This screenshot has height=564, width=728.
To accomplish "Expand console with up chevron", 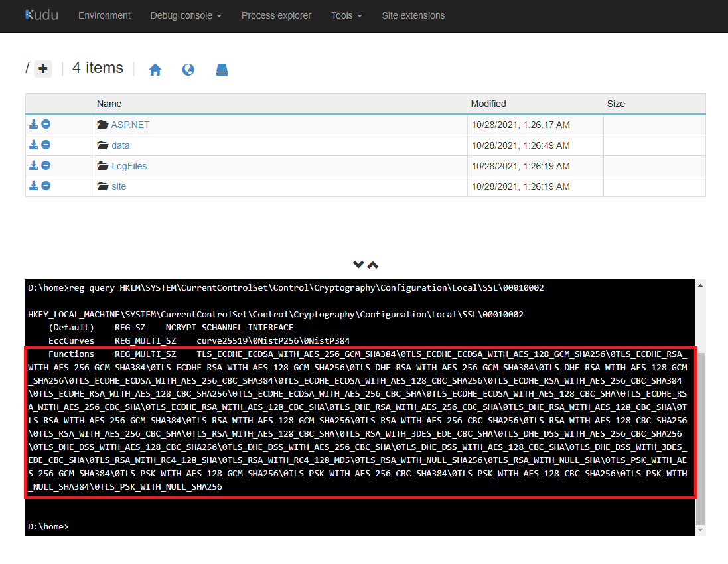I will click(x=373, y=265).
